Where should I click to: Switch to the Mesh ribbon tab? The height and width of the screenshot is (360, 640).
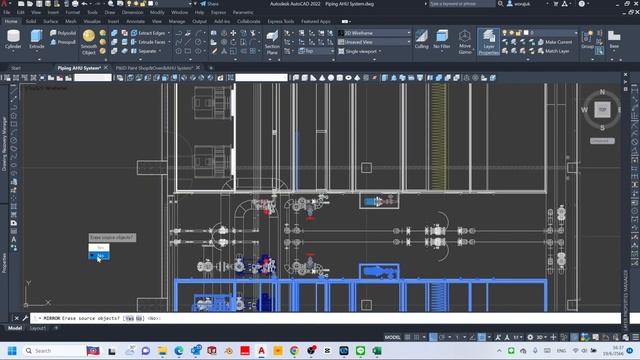pos(71,21)
